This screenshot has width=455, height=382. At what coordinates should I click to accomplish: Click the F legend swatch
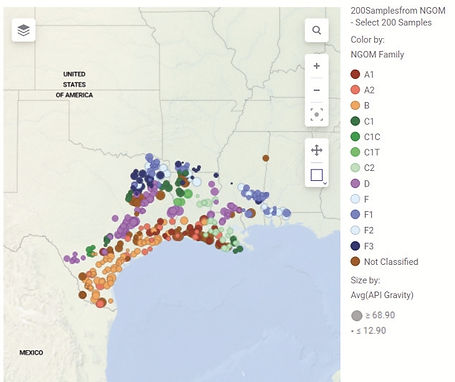[x=356, y=199]
